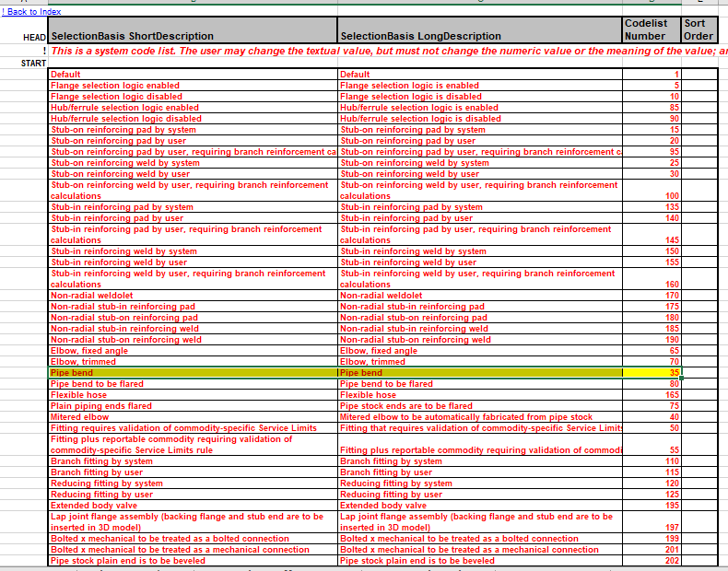Select short description 'Extended body valve'
The height and width of the screenshot is (571, 728).
[x=193, y=506]
